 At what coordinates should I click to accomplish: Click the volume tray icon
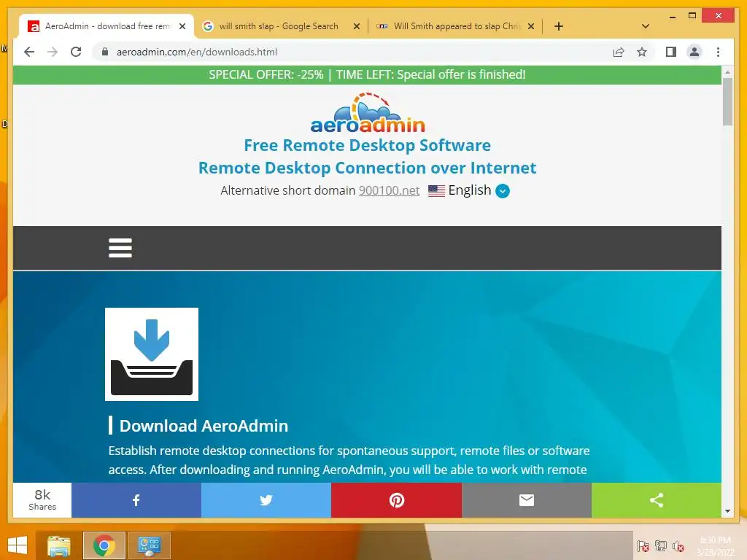click(x=678, y=546)
